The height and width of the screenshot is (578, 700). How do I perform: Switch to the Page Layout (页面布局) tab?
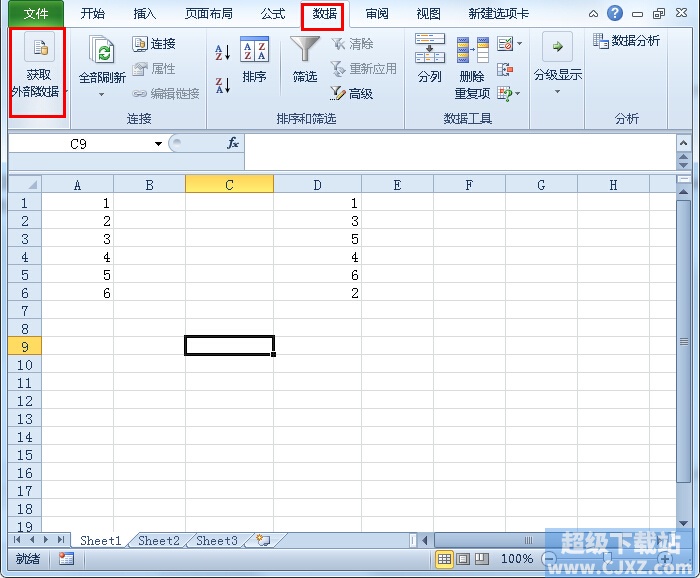tap(209, 13)
